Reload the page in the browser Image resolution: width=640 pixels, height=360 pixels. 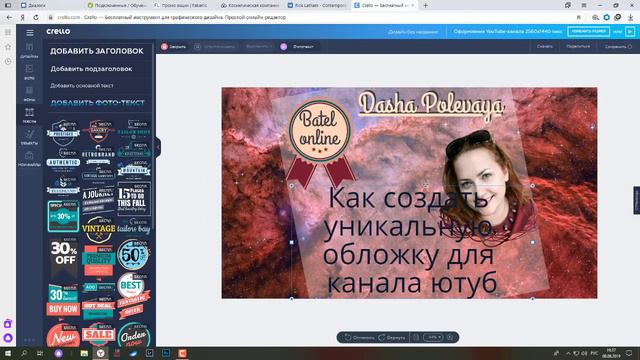pos(36,18)
